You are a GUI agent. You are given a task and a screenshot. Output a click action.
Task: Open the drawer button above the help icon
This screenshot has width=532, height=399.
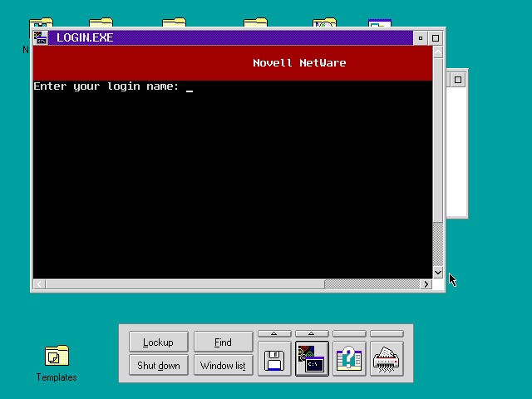(349, 334)
